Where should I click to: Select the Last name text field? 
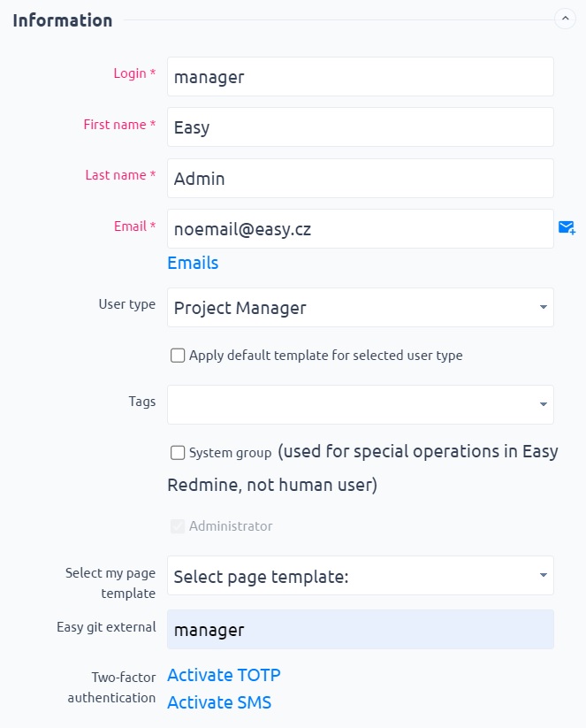pos(361,179)
